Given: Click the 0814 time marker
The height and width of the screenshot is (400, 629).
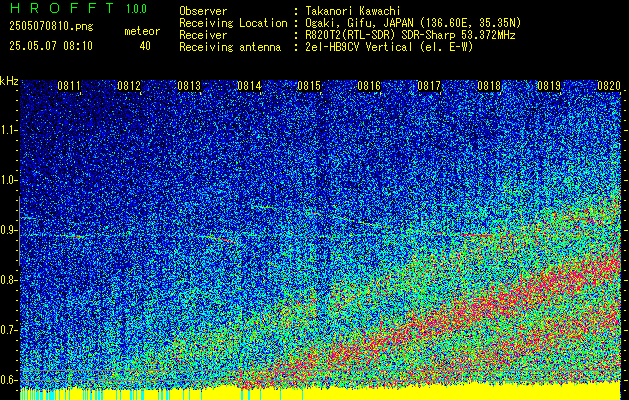Looking at the screenshot, I should [249, 86].
